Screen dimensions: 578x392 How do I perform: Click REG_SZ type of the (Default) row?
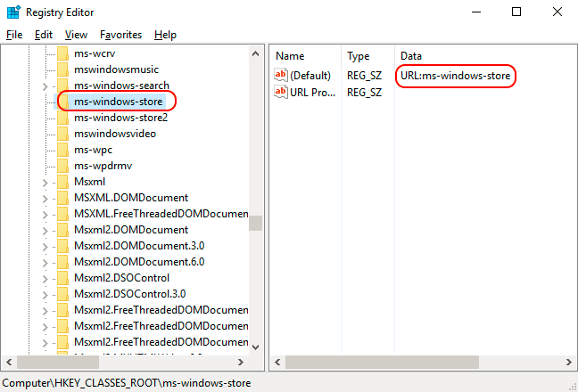point(364,76)
